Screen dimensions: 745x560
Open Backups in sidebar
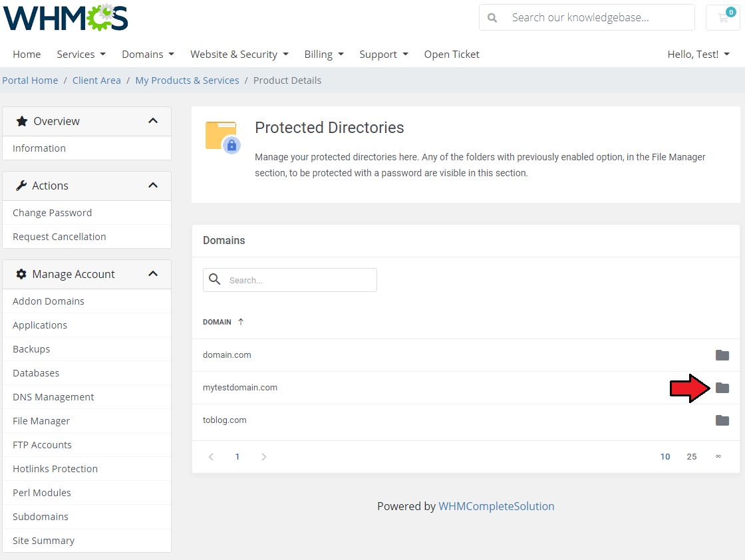[87, 349]
